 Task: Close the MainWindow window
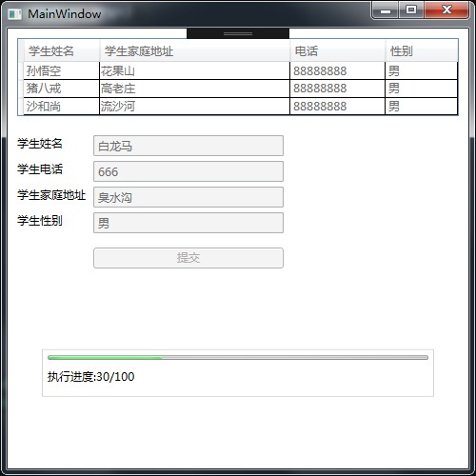[x=446, y=10]
